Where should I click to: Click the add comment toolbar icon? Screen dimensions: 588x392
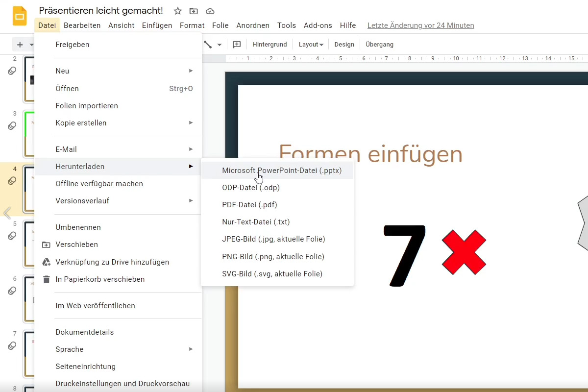[x=237, y=45]
